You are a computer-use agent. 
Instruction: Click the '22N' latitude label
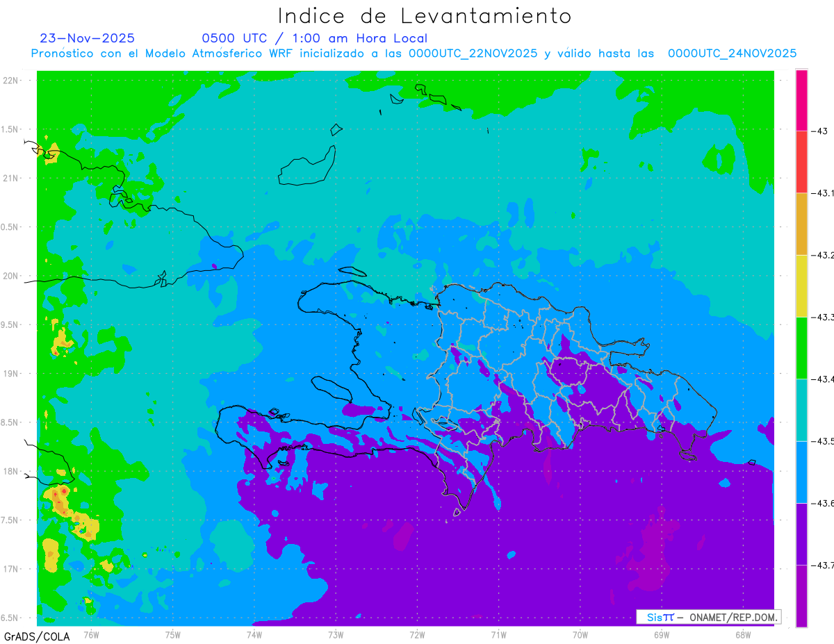pyautogui.click(x=12, y=81)
